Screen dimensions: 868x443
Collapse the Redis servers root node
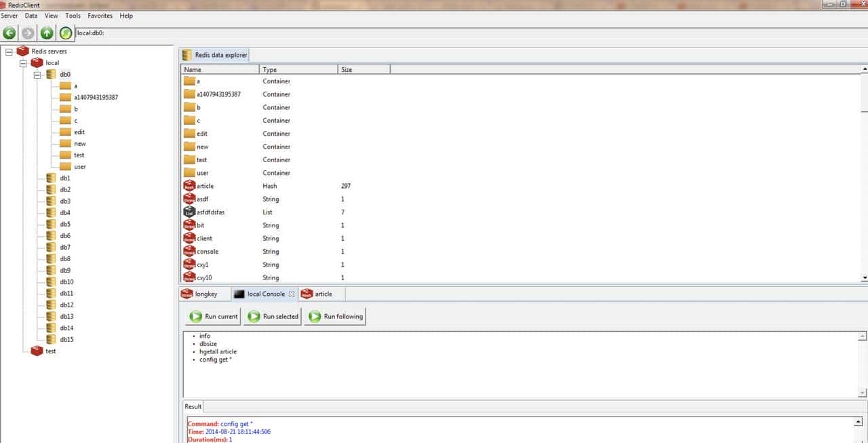[9, 52]
